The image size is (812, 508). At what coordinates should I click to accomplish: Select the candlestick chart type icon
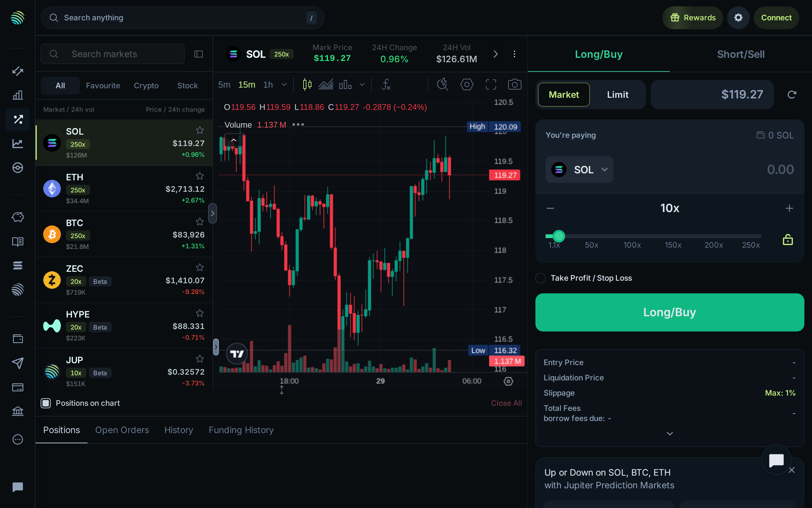pyautogui.click(x=307, y=84)
